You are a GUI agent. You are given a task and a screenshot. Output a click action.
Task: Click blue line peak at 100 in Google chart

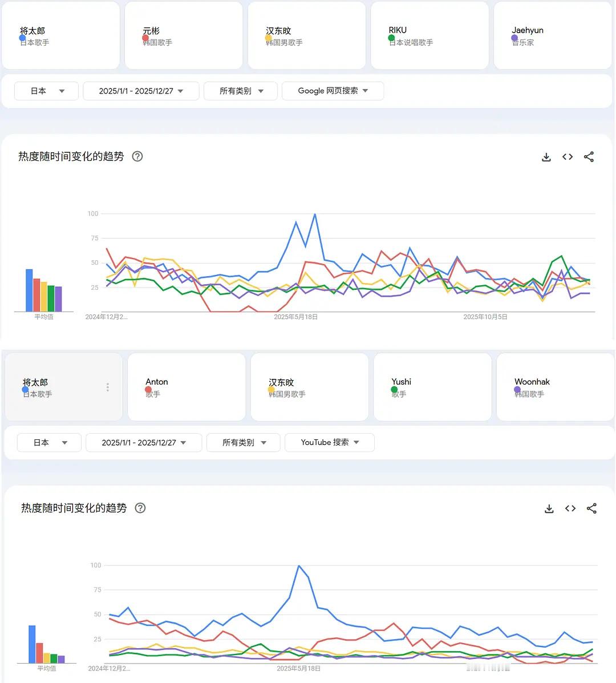pos(315,215)
